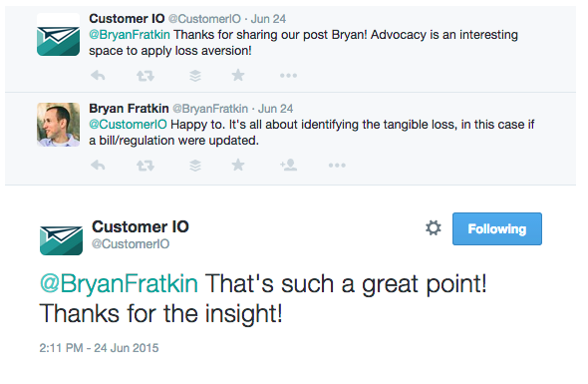Image resolution: width=588 pixels, height=384 pixels.
Task: Open the gear settings dropdown
Action: coord(434,228)
